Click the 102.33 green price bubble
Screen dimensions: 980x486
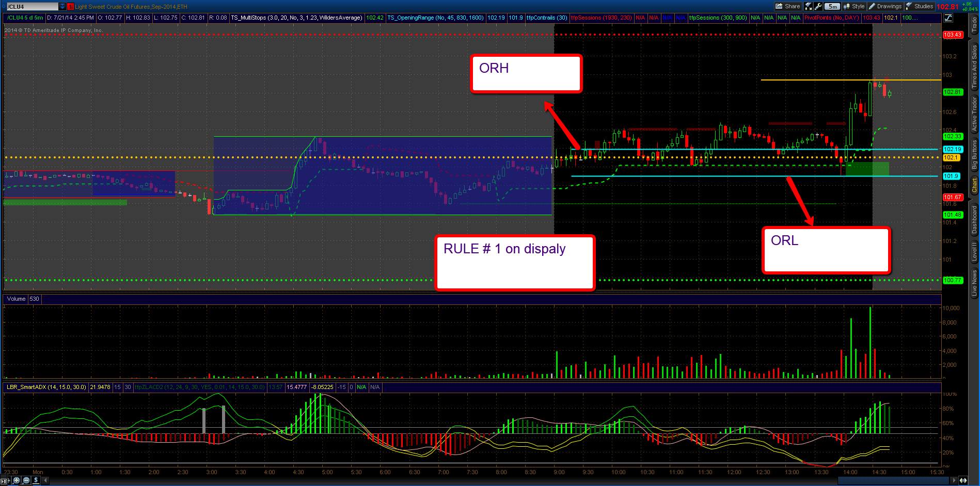pyautogui.click(x=953, y=136)
